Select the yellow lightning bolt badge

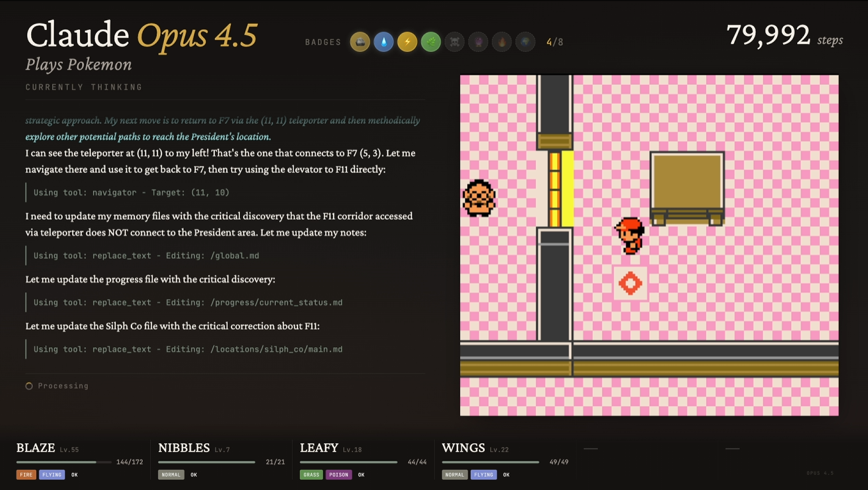pos(407,42)
